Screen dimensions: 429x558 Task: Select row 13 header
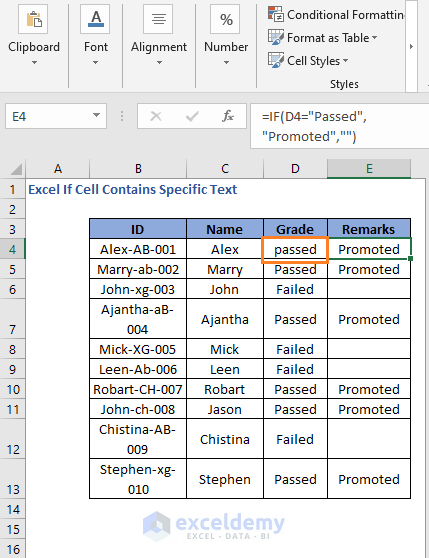12,479
